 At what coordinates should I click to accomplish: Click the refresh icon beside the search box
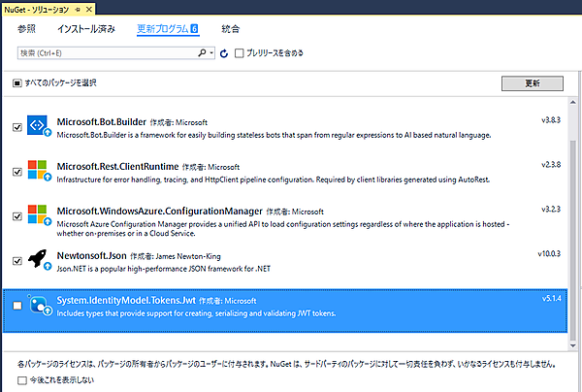[224, 53]
